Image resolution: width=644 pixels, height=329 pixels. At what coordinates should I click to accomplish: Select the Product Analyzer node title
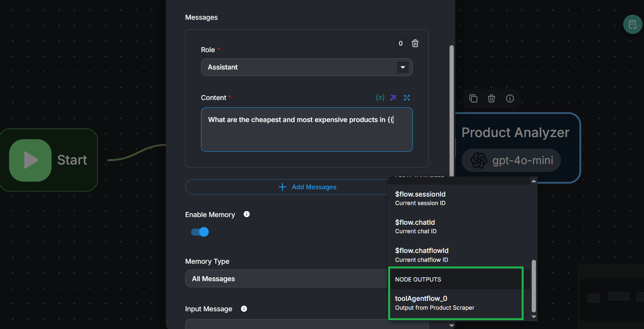pyautogui.click(x=516, y=132)
